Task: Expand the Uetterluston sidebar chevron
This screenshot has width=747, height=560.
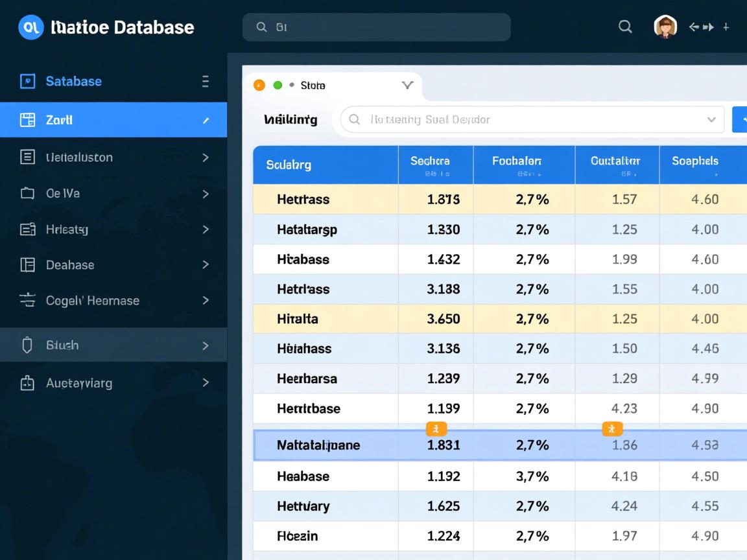Action: click(x=206, y=157)
